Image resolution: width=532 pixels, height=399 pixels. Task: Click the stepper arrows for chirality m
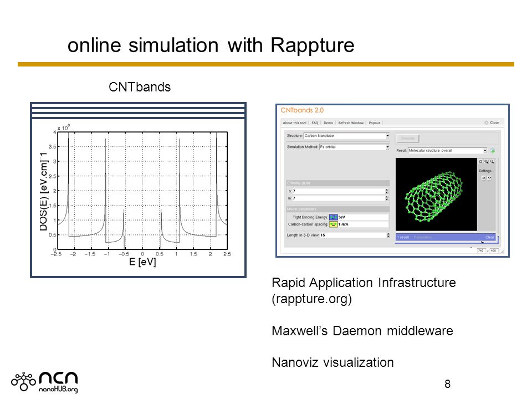point(387,198)
